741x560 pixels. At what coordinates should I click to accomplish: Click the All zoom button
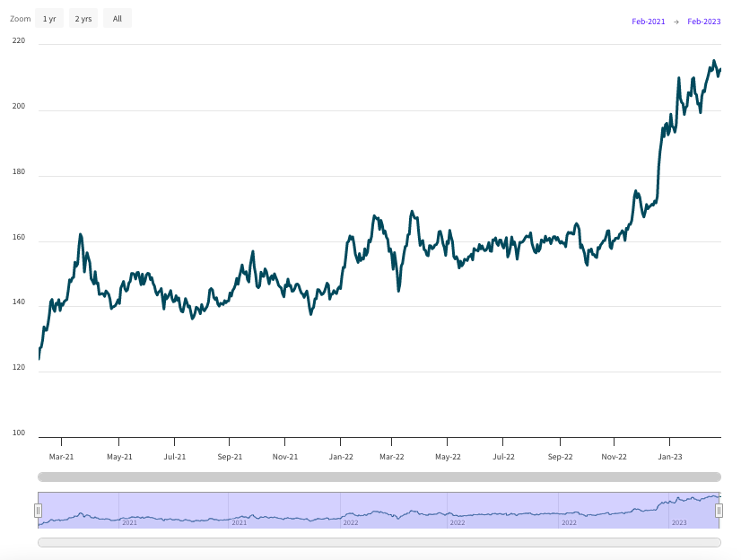(x=117, y=19)
